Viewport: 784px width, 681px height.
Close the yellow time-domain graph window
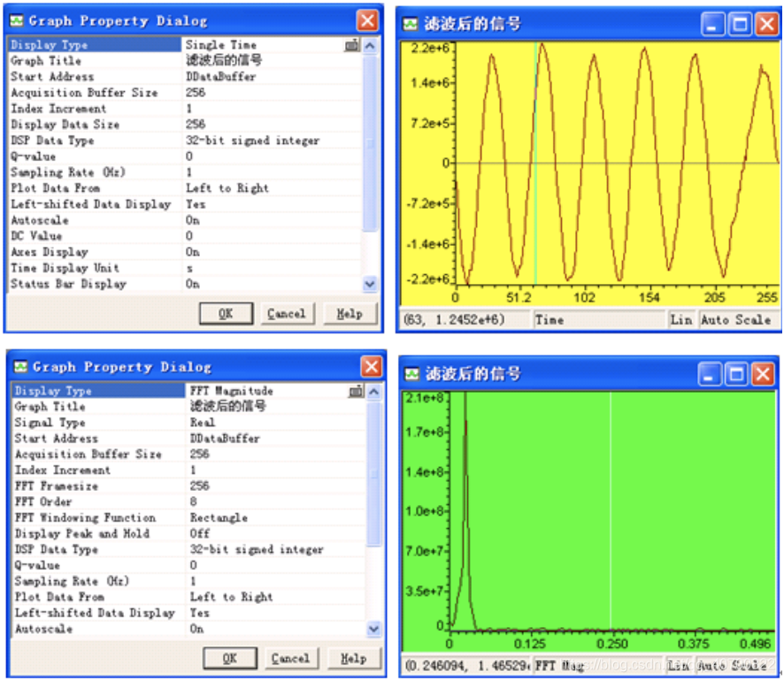(767, 24)
